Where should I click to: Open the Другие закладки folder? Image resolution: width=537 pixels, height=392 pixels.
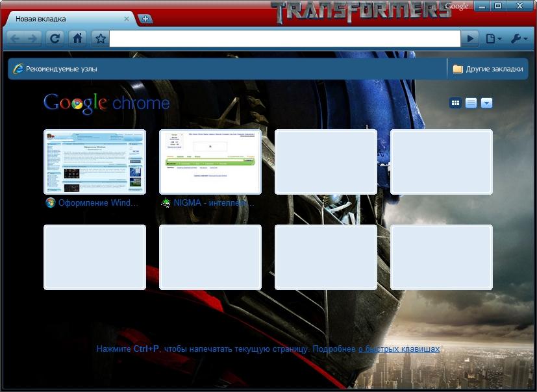tap(488, 69)
